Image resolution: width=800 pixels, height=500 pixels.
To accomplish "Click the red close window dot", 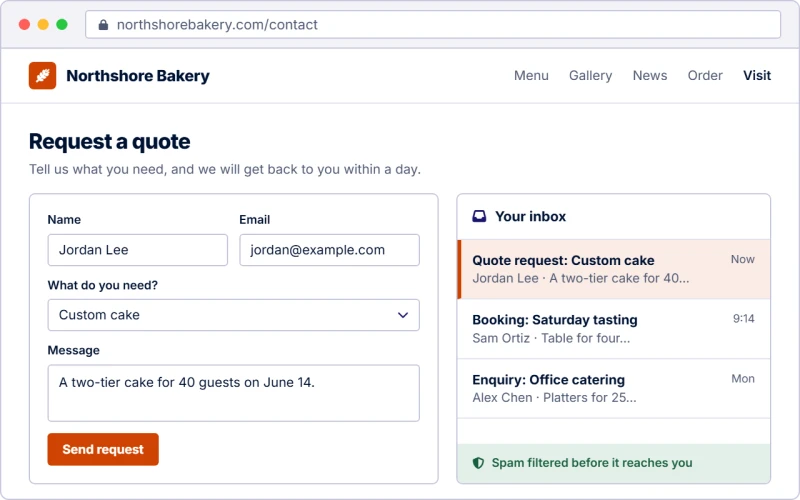I will point(24,24).
